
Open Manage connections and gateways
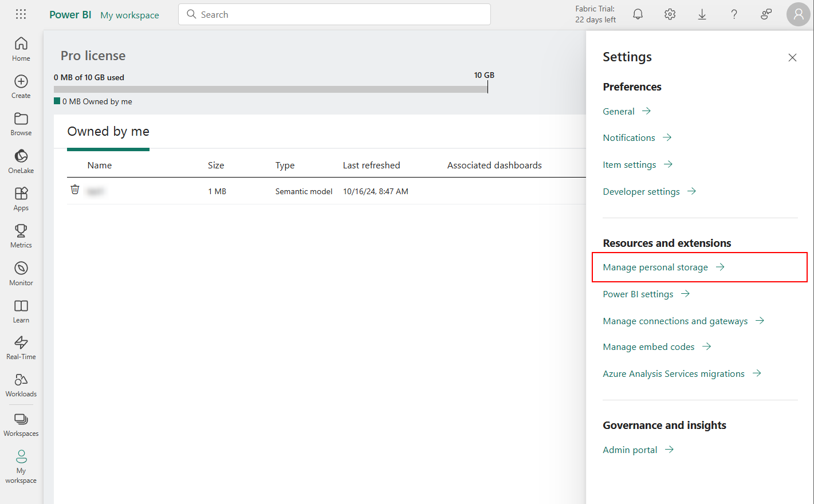675,321
